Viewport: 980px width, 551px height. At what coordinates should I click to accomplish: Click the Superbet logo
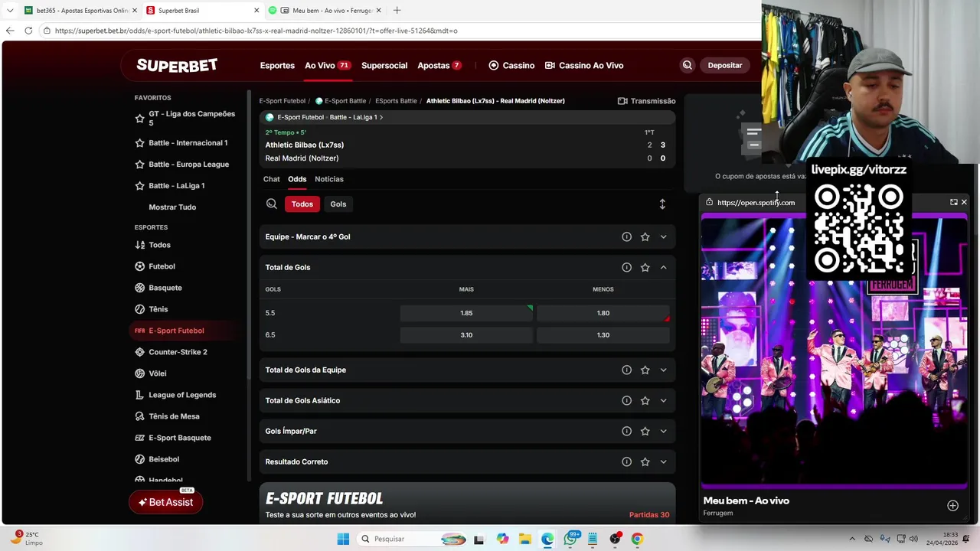tap(177, 65)
